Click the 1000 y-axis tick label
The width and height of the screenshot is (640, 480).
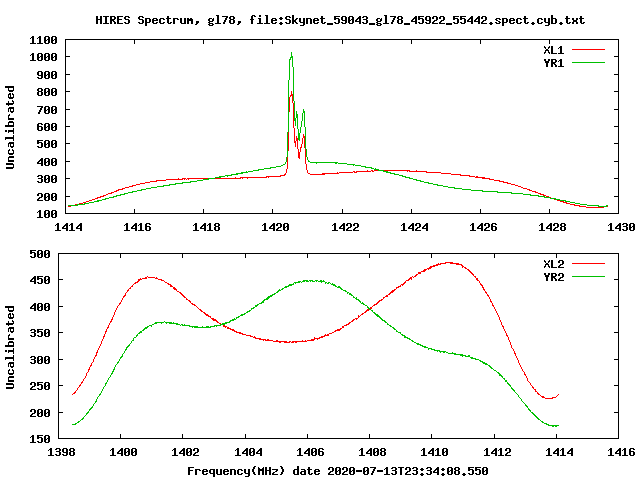pyautogui.click(x=43, y=57)
